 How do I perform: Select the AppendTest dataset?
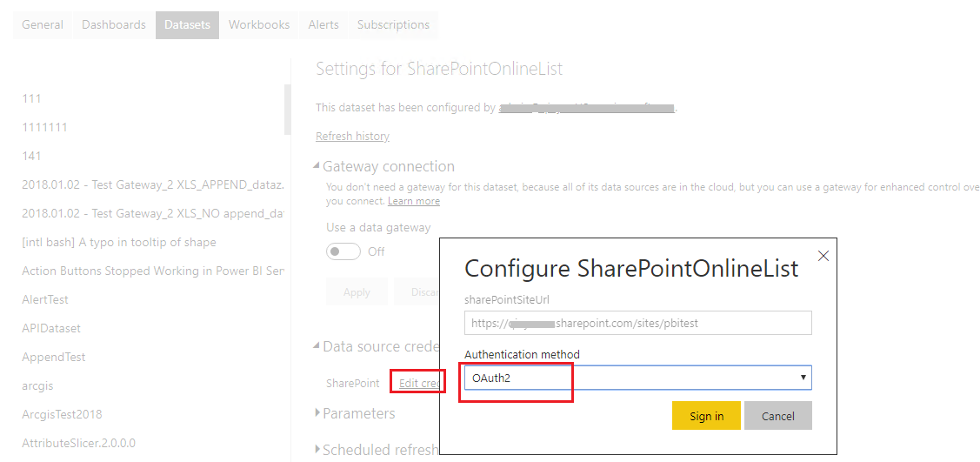[x=53, y=357]
